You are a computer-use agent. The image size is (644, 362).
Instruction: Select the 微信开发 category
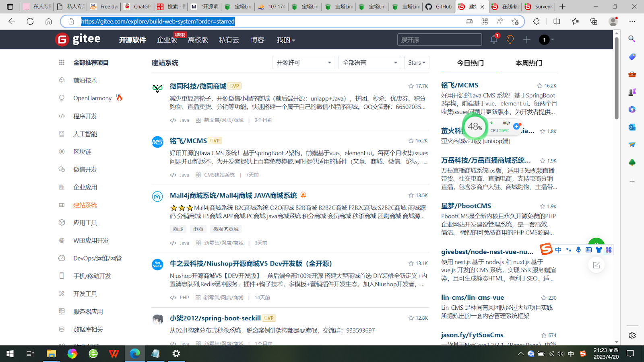tap(85, 169)
